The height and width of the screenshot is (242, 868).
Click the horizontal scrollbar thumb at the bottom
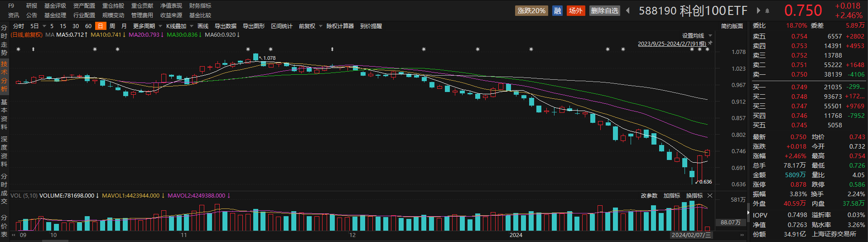55,241
